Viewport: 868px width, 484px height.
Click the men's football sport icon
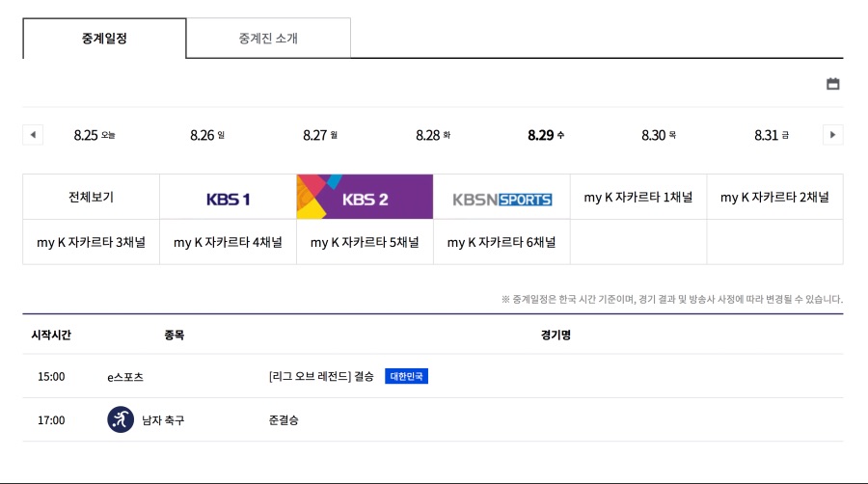tap(121, 420)
